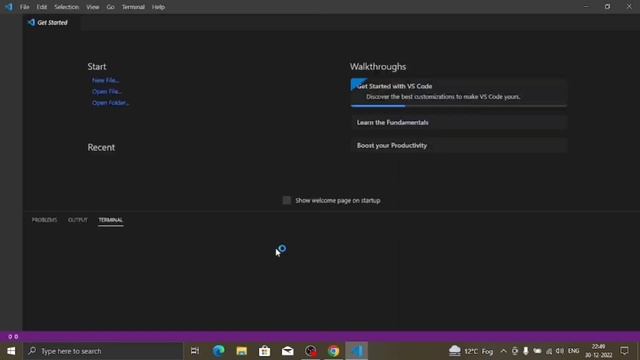Open the Windows Start menu
This screenshot has height=360, width=640.
pyautogui.click(x=11, y=351)
